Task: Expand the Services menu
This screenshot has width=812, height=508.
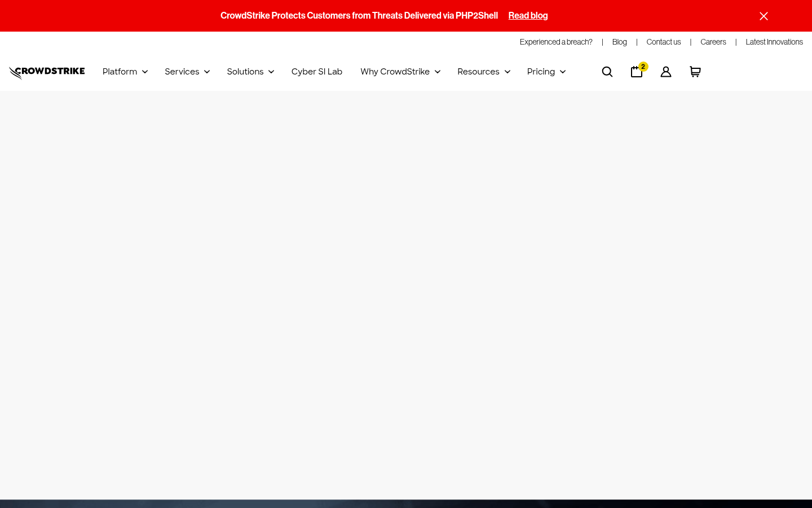Action: tap(187, 72)
